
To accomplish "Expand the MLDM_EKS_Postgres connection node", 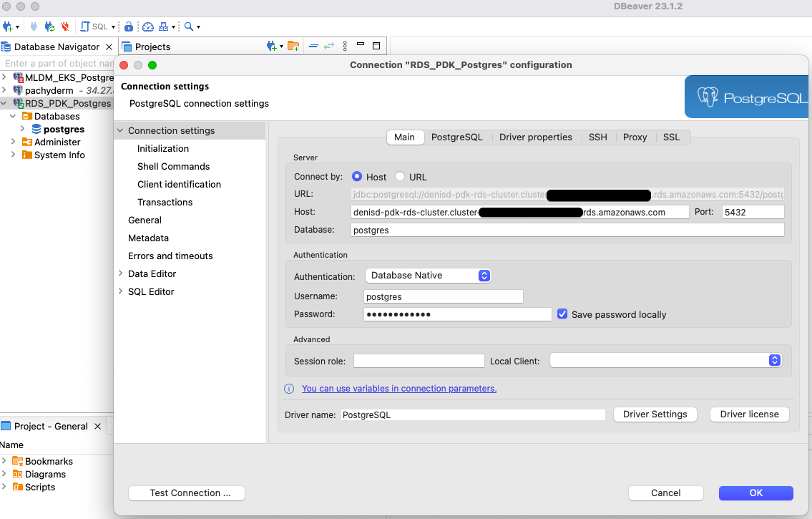I will (4, 78).
